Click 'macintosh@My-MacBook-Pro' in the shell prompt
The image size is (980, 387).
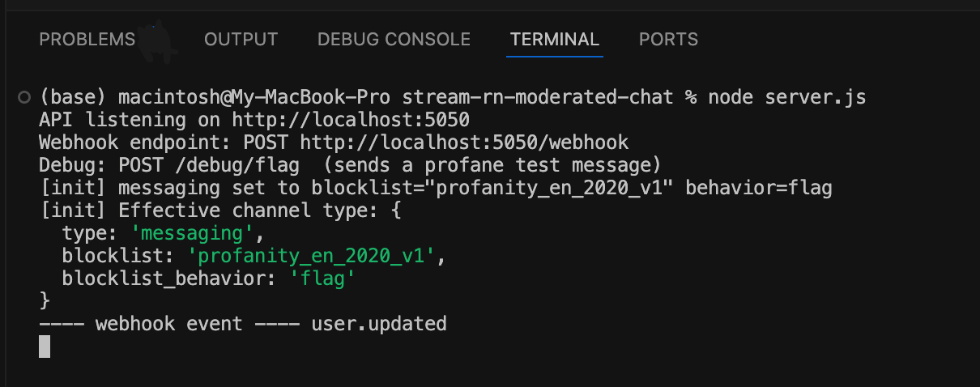point(255,98)
